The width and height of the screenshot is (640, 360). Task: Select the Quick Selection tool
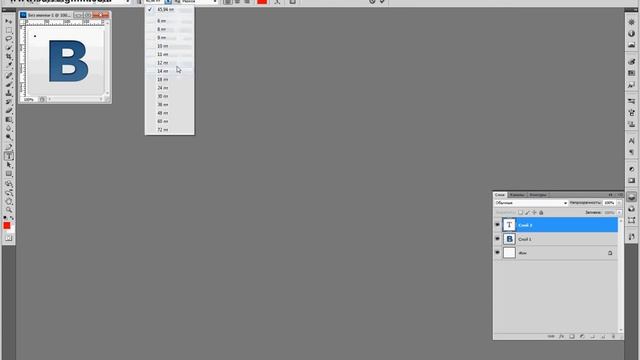click(x=9, y=48)
